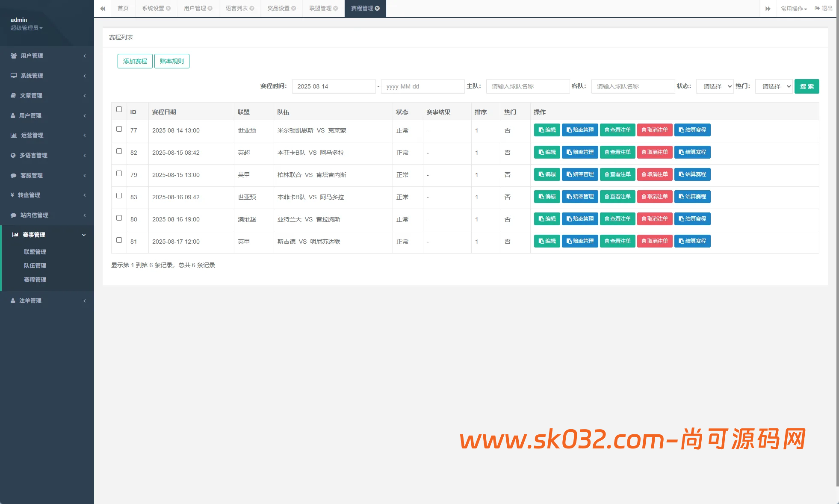
Task: Click the 主队 team name input field
Action: coord(527,86)
